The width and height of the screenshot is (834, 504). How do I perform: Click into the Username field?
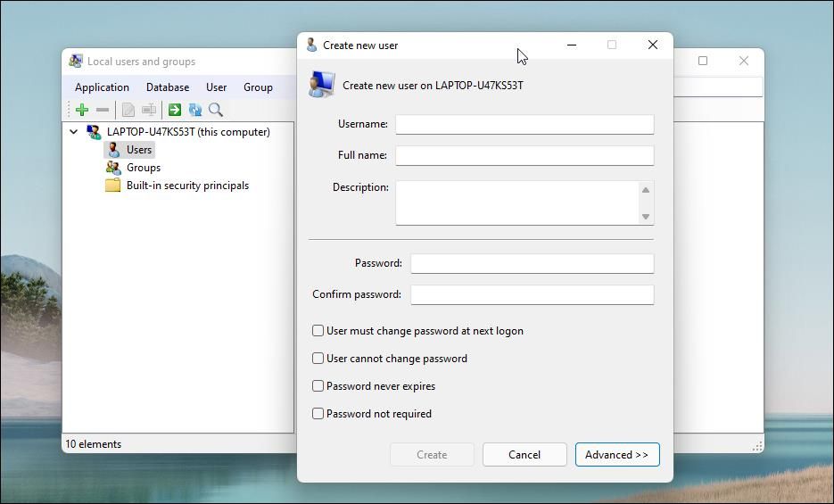click(524, 124)
